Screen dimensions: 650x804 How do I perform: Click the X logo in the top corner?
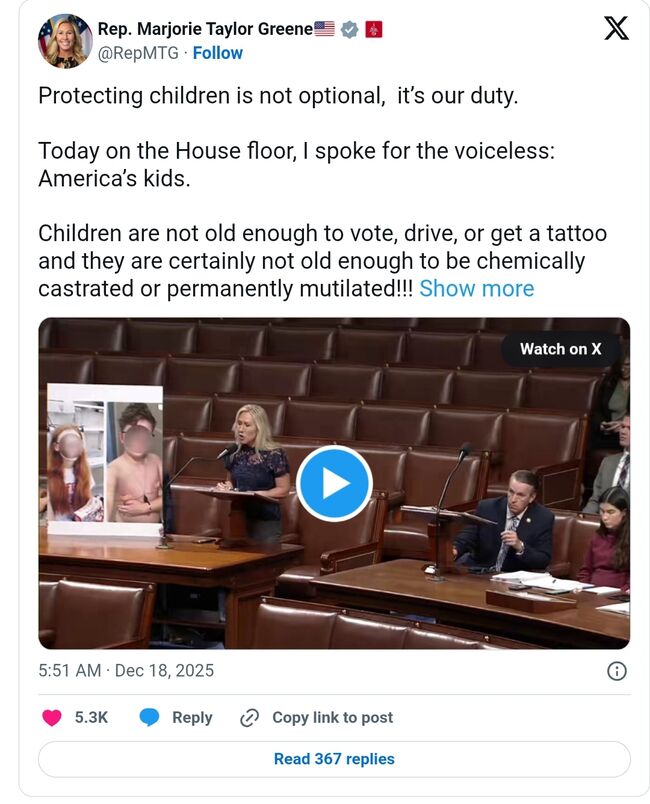(x=616, y=29)
